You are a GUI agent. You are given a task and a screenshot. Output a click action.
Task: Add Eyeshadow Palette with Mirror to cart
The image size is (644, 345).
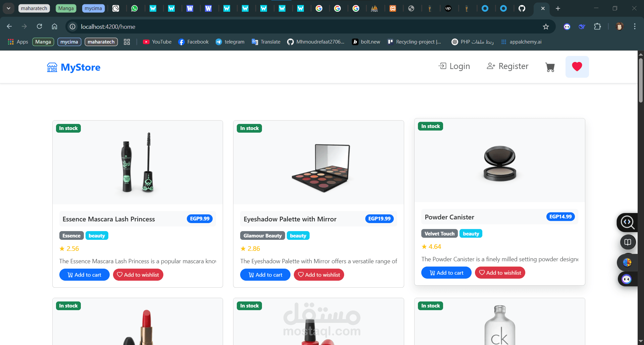pos(265,275)
